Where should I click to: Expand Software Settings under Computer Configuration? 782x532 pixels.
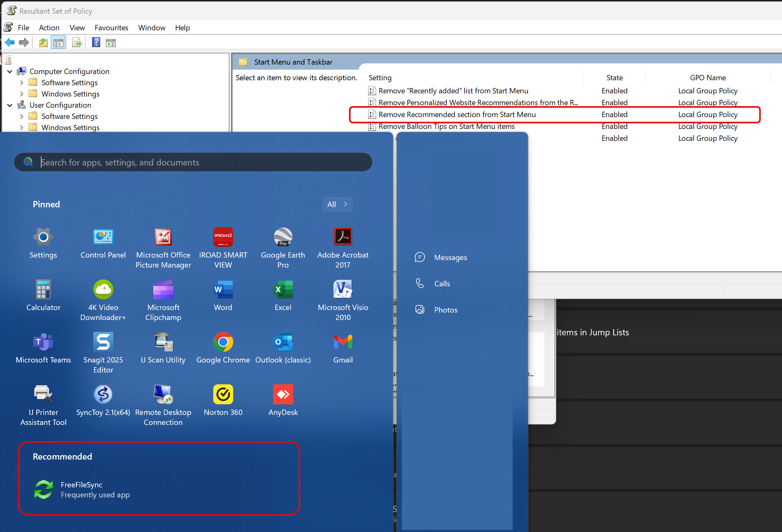point(22,82)
